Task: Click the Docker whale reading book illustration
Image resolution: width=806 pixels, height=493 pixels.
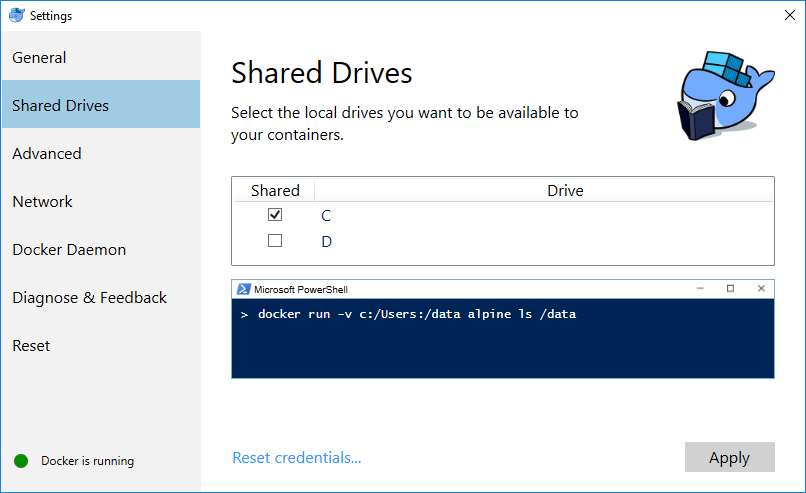Action: pos(725,95)
